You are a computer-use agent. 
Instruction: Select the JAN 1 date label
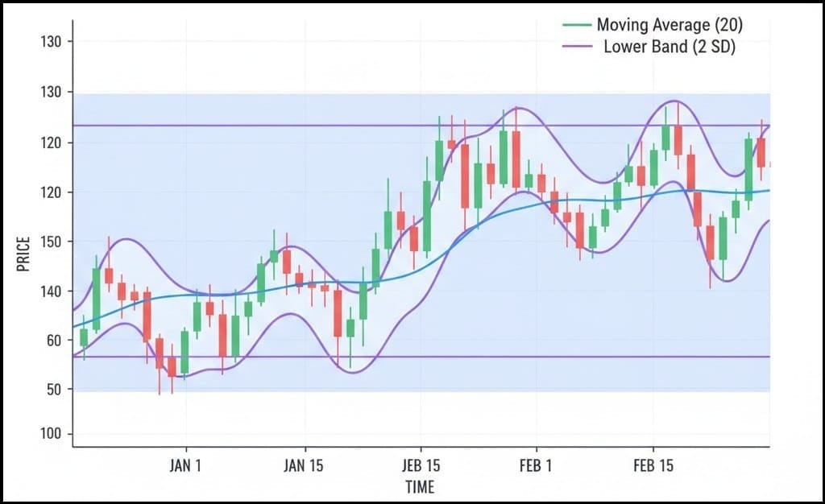(x=186, y=465)
